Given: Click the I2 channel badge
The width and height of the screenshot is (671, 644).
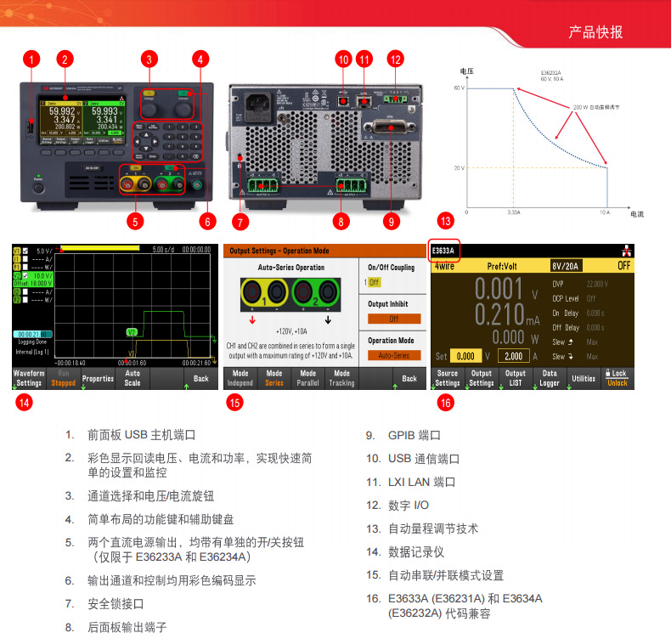Looking at the screenshot, I should 17,291.
